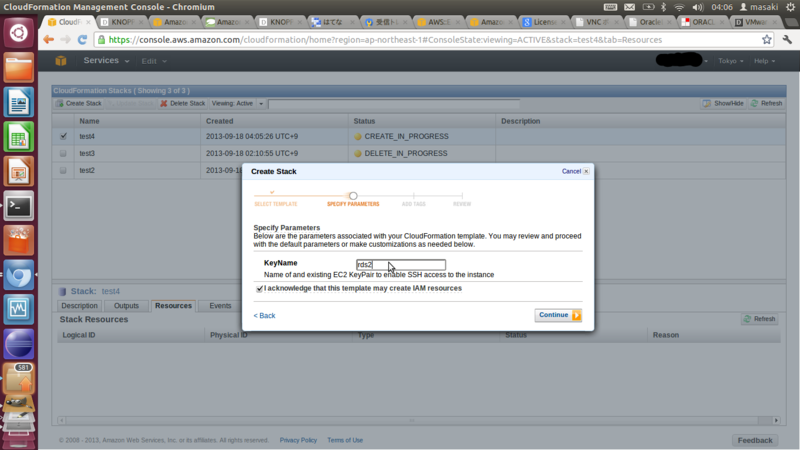Click Refresh in the CloudFormation Stacks toolbar
Image resolution: width=800 pixels, height=450 pixels.
click(x=767, y=104)
